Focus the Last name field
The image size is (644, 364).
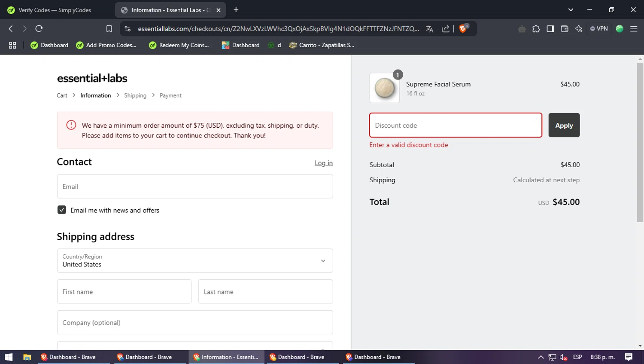(x=265, y=291)
